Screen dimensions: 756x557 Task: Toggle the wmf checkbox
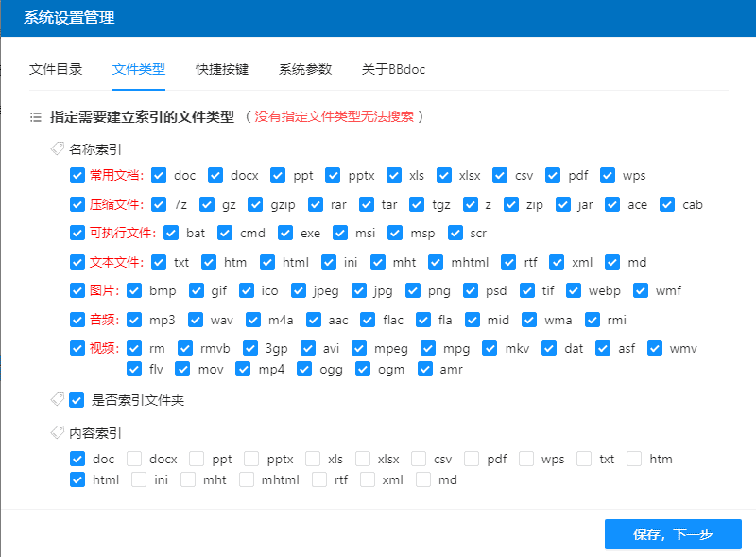pos(641,290)
